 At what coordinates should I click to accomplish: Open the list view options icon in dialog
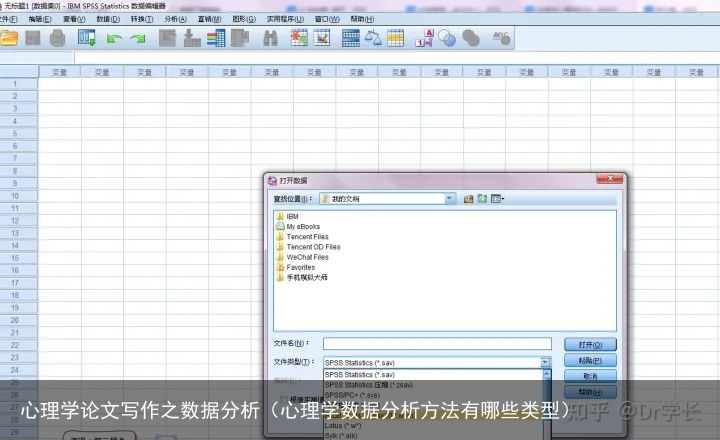[497, 199]
